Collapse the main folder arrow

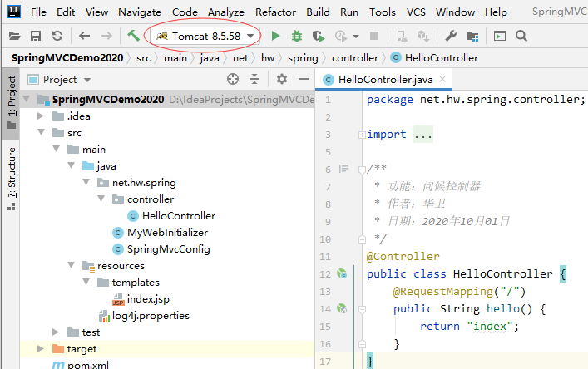tap(57, 149)
